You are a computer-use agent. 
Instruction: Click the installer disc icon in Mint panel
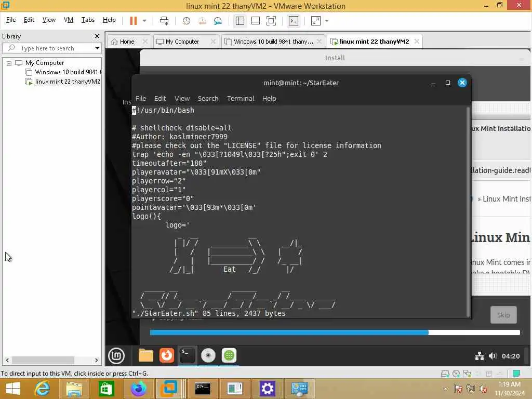[x=208, y=355]
